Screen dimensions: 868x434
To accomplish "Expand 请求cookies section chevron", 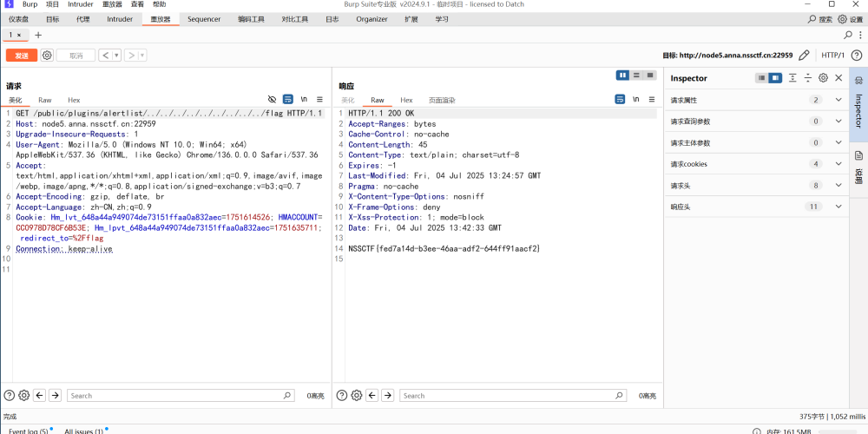I will (x=838, y=164).
